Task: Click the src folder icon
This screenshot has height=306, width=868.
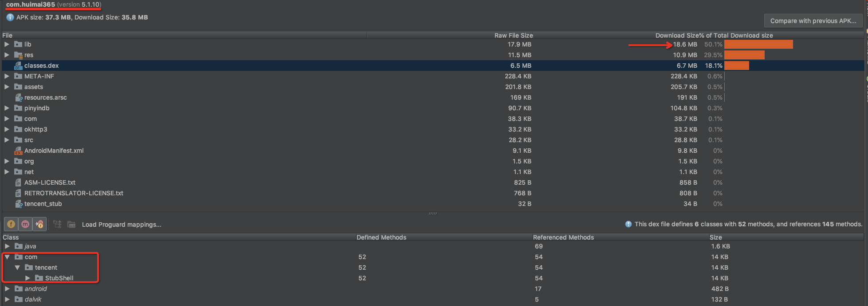Action: (x=18, y=140)
